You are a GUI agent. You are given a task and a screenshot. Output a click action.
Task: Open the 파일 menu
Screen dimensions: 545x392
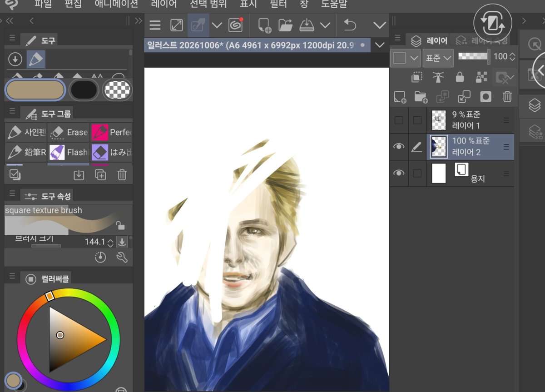tap(43, 4)
